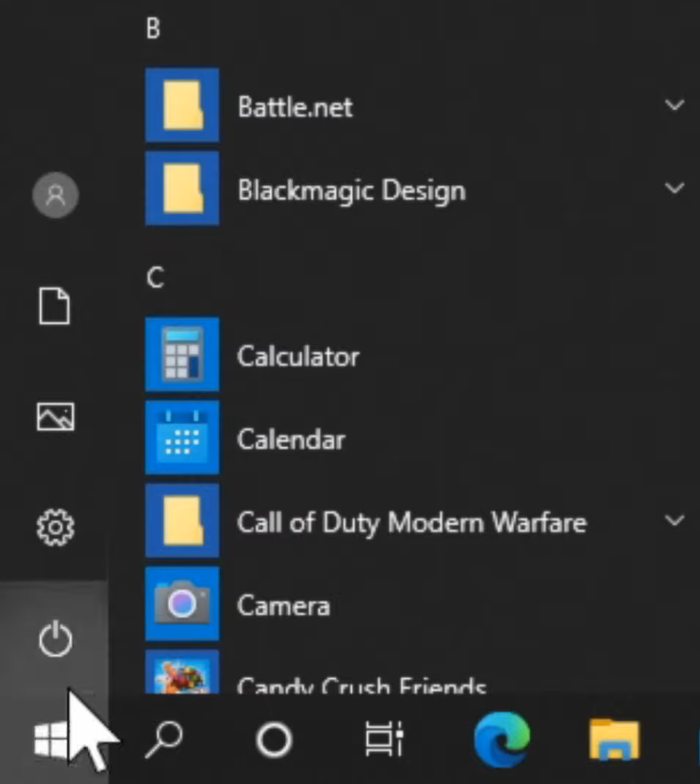This screenshot has height=784, width=700.
Task: Click the Calculator app icon
Action: pyautogui.click(x=182, y=355)
